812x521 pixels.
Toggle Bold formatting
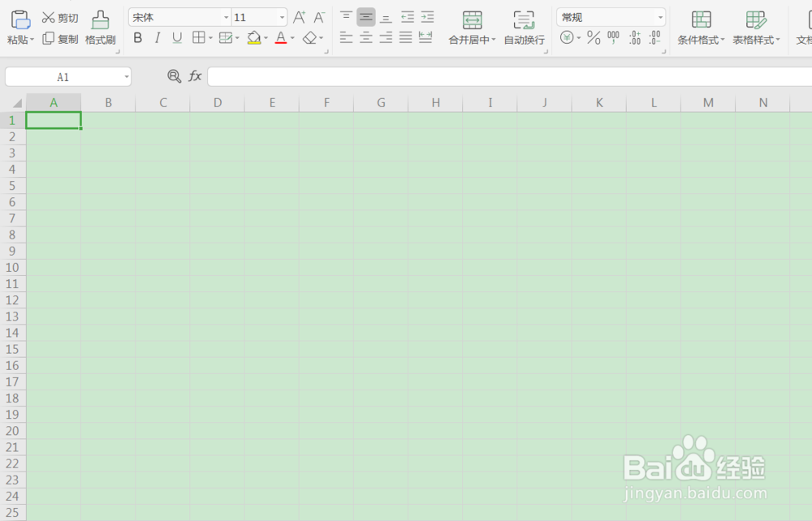click(138, 38)
